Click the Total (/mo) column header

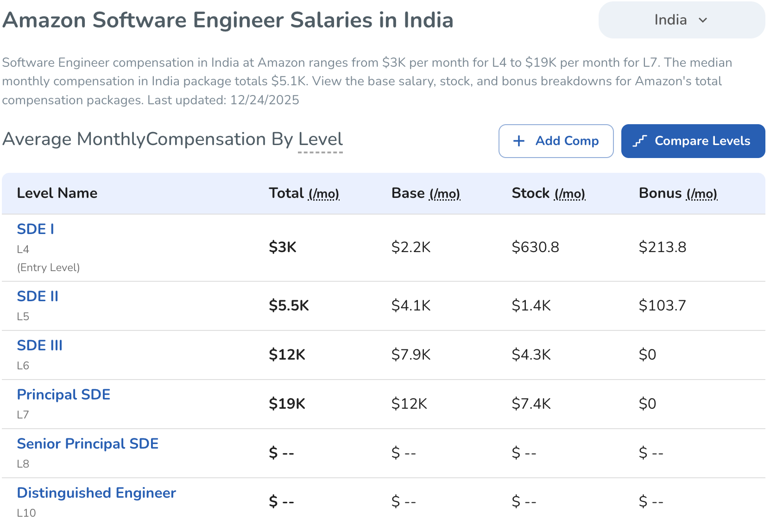point(304,193)
